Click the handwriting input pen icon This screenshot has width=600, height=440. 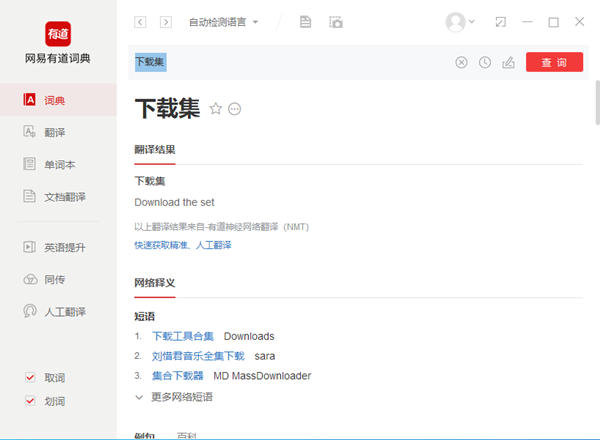(508, 62)
